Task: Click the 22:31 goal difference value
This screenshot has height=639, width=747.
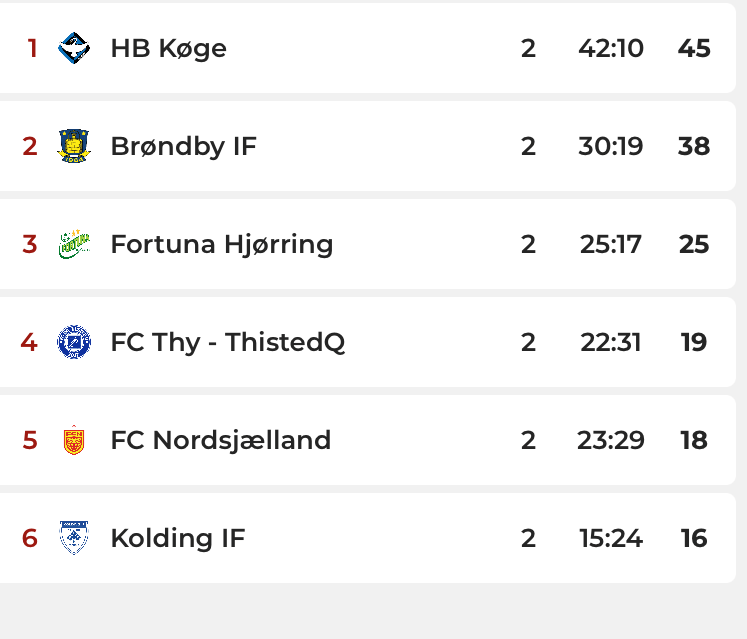Action: 611,342
